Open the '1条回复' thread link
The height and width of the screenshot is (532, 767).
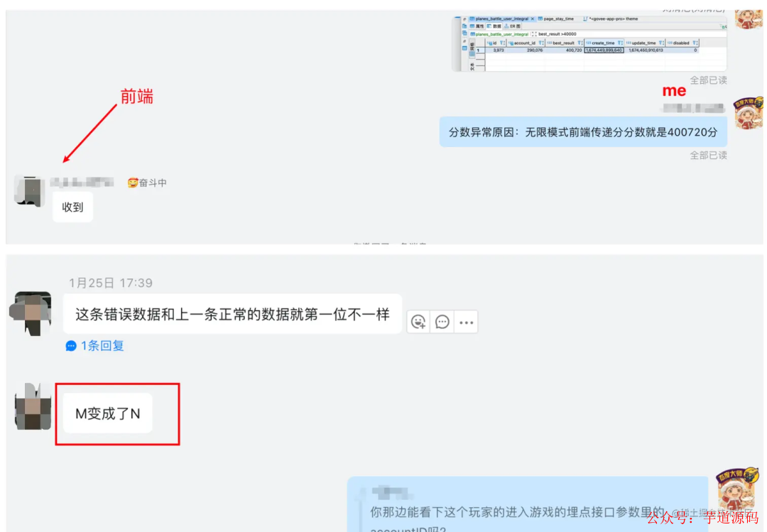[x=95, y=346]
